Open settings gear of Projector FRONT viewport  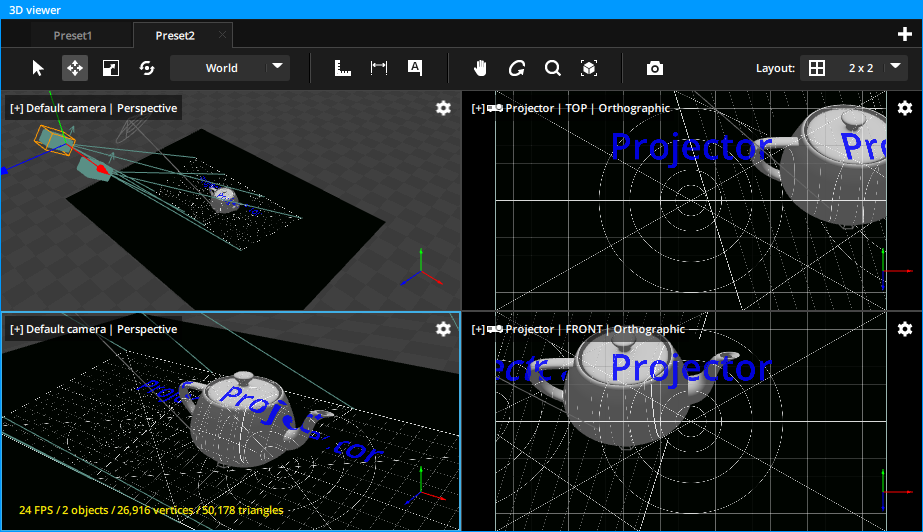905,329
